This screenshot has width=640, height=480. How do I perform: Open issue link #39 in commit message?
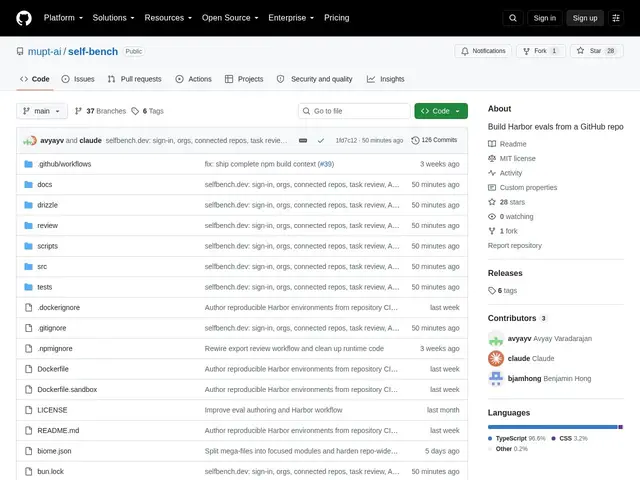point(326,164)
